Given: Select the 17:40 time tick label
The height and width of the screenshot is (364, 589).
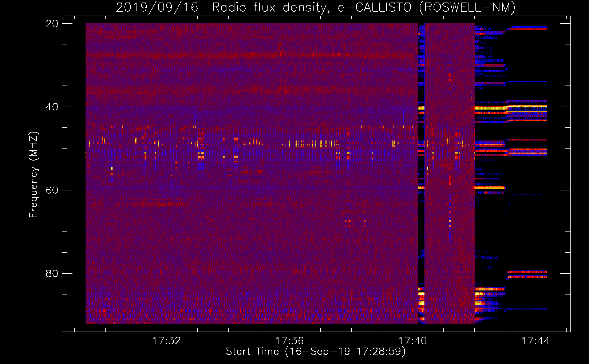Looking at the screenshot, I should [413, 341].
